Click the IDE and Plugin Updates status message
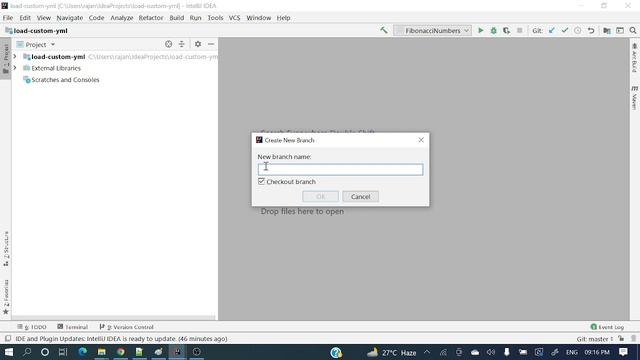This screenshot has height=360, width=640. (121, 339)
